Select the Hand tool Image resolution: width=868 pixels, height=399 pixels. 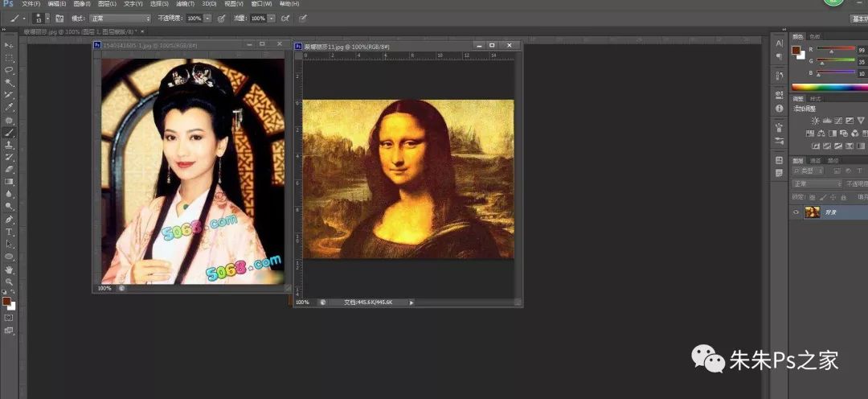click(x=10, y=269)
